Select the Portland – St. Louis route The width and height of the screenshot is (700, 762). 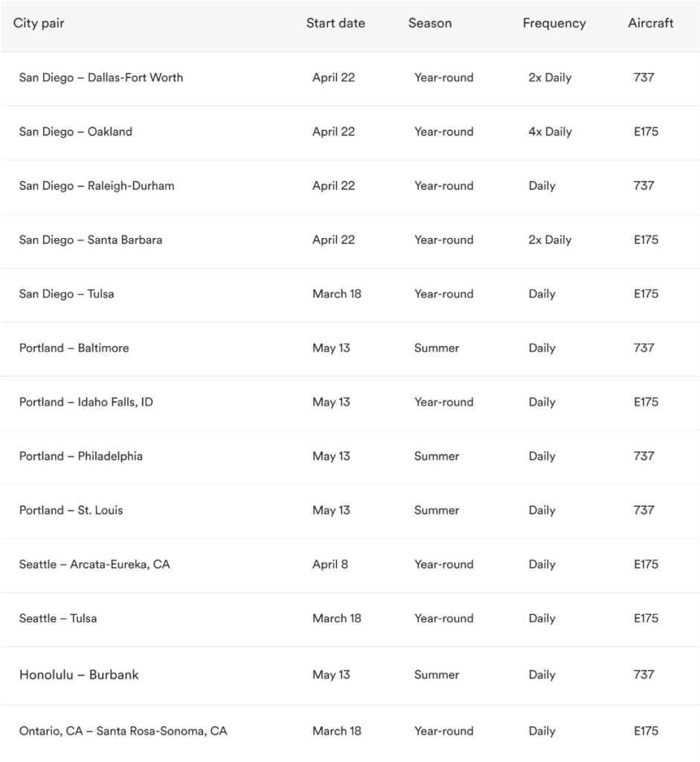[71, 510]
